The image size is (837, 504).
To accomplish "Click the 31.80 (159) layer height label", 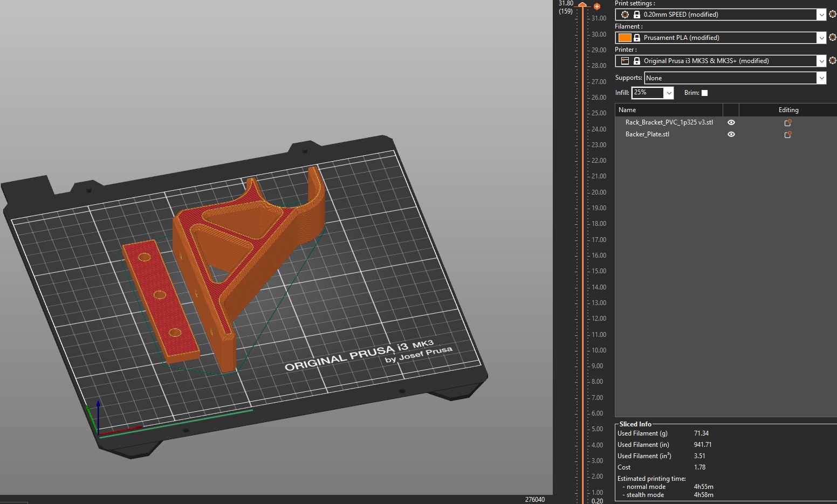I will (x=566, y=8).
